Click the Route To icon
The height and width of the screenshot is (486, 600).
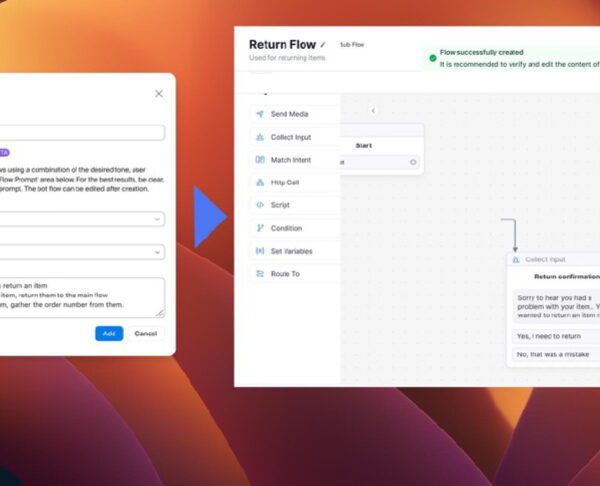[x=260, y=274]
